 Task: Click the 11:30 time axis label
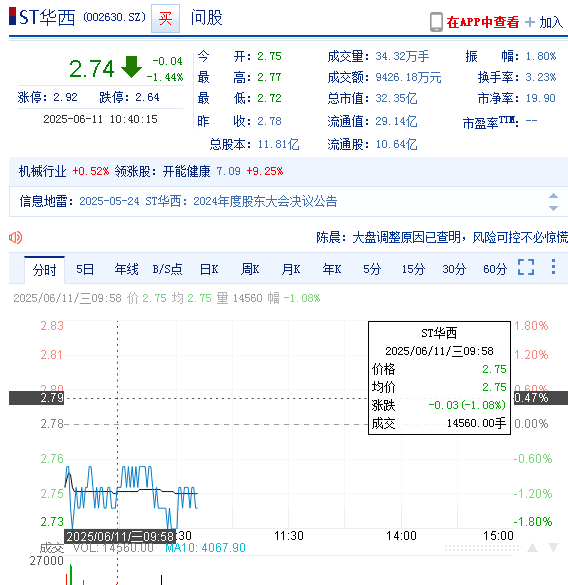pyautogui.click(x=289, y=536)
